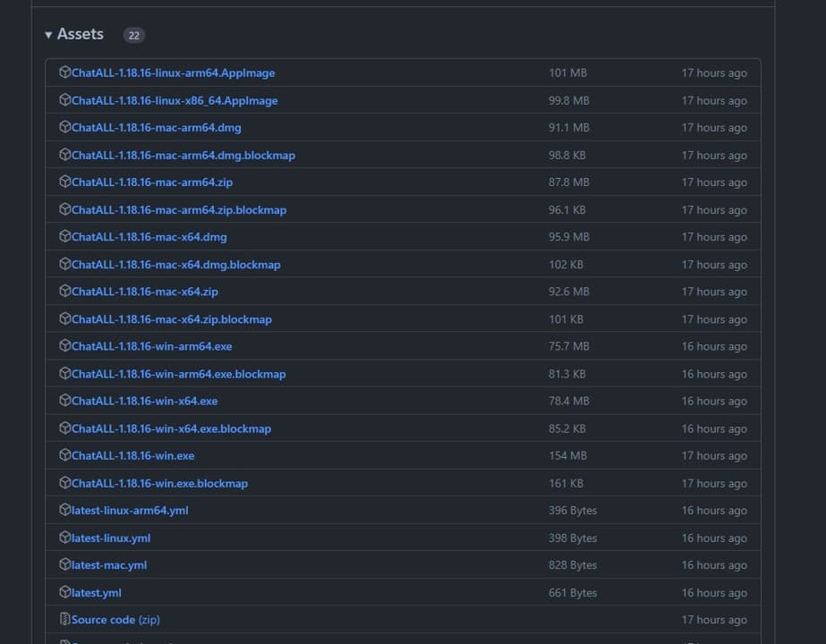Click package icon beside ChatALL-1.18.16-win.exe.blockmap
The height and width of the screenshot is (644, 826).
point(64,483)
